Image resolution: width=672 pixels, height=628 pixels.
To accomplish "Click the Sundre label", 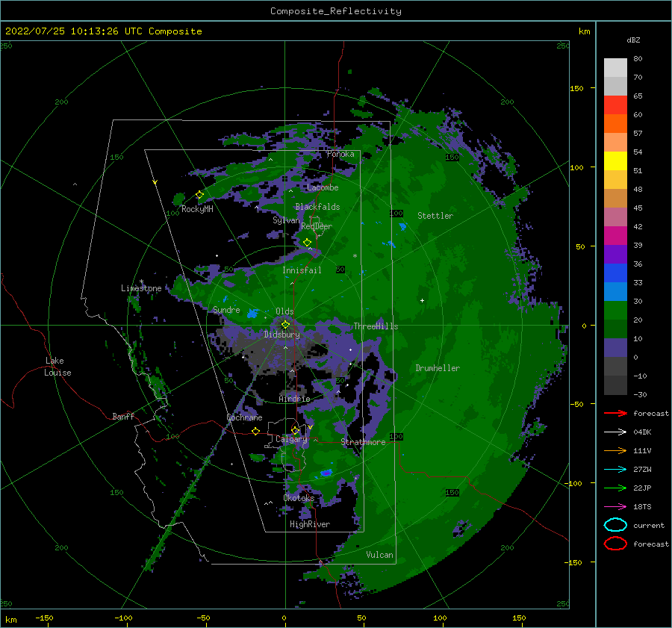I will click(226, 310).
